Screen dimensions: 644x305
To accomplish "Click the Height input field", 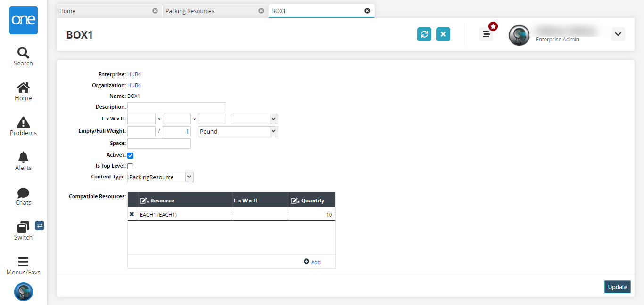I will [212, 119].
